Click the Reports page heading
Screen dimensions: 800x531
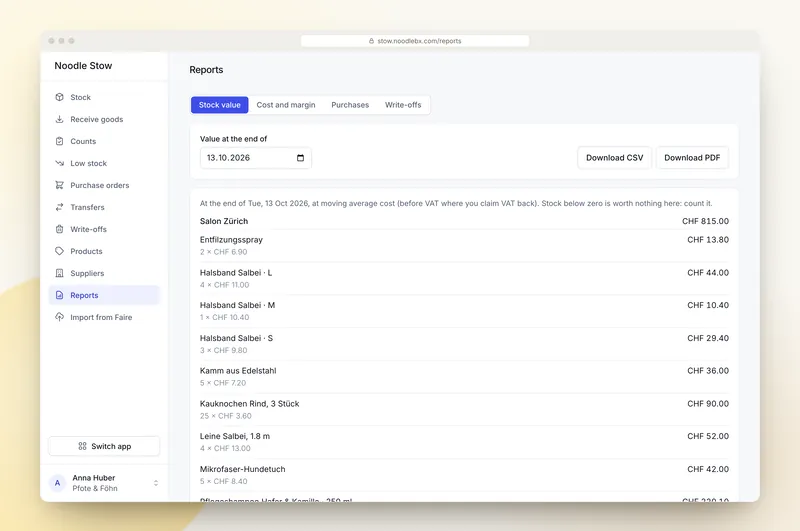[206, 70]
